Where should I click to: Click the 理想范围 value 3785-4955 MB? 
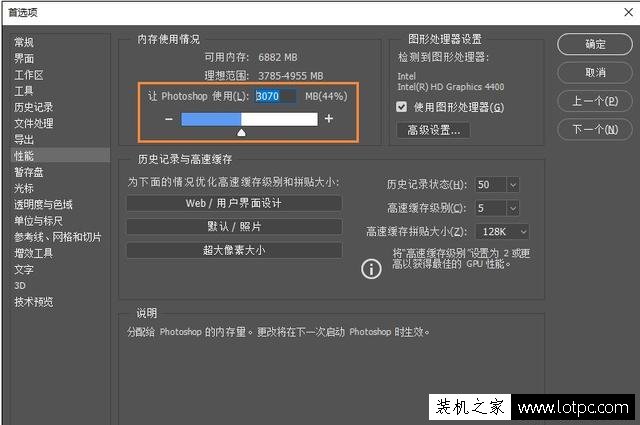click(291, 76)
